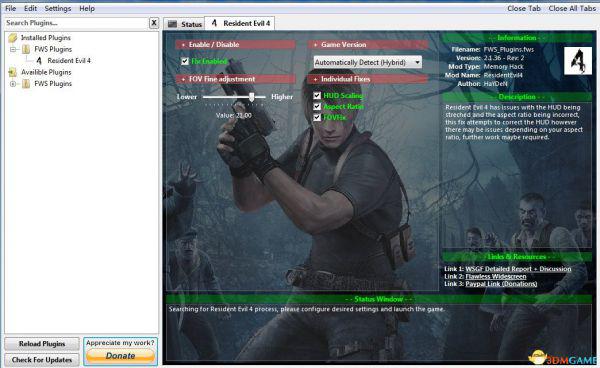The image size is (600, 368).
Task: Uncheck the Aspect Ratio fix
Action: [x=317, y=106]
